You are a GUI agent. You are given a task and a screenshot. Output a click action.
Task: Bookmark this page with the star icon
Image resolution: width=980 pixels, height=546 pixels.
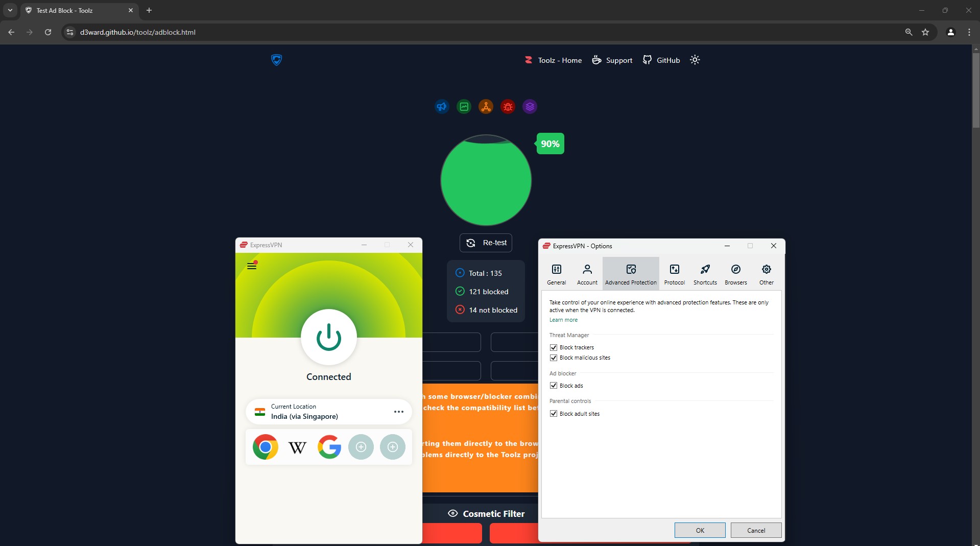[x=925, y=32]
